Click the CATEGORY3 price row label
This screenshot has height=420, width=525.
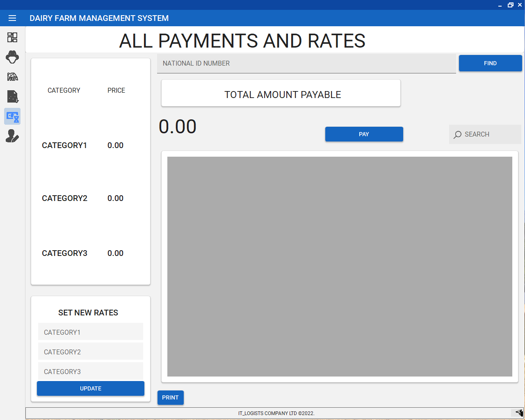click(64, 253)
